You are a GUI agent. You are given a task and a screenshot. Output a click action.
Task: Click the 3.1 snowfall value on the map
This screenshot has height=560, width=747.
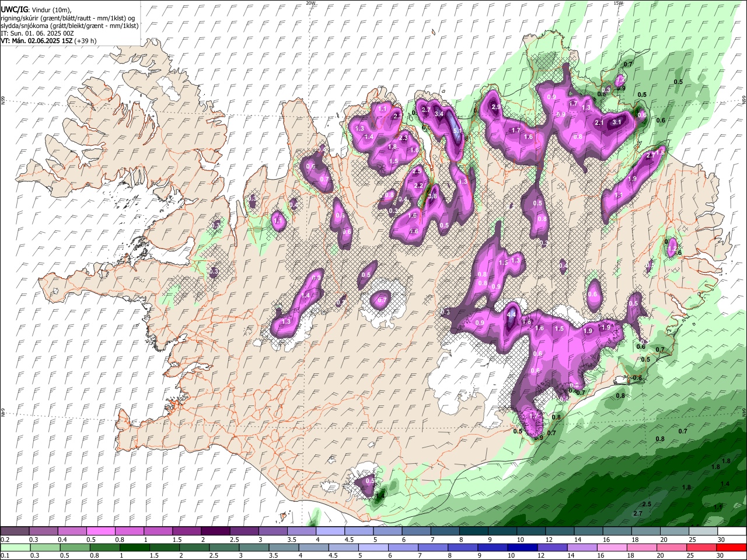[617, 123]
